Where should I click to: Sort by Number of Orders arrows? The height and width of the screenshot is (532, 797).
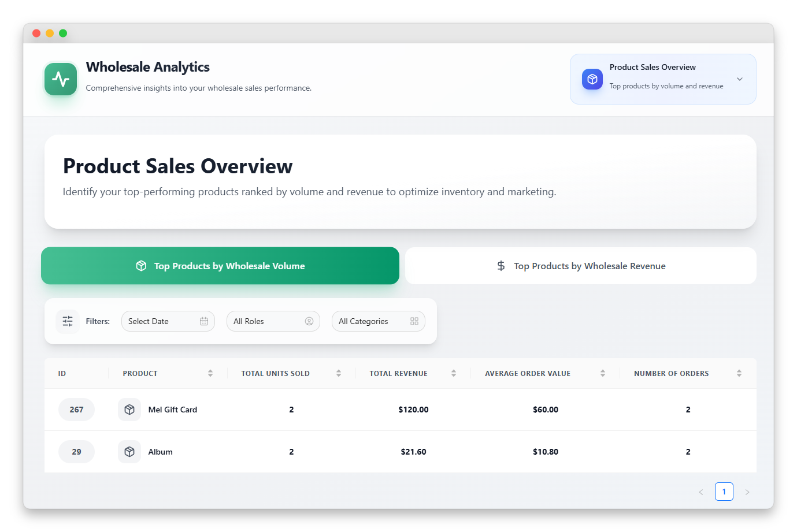point(739,373)
